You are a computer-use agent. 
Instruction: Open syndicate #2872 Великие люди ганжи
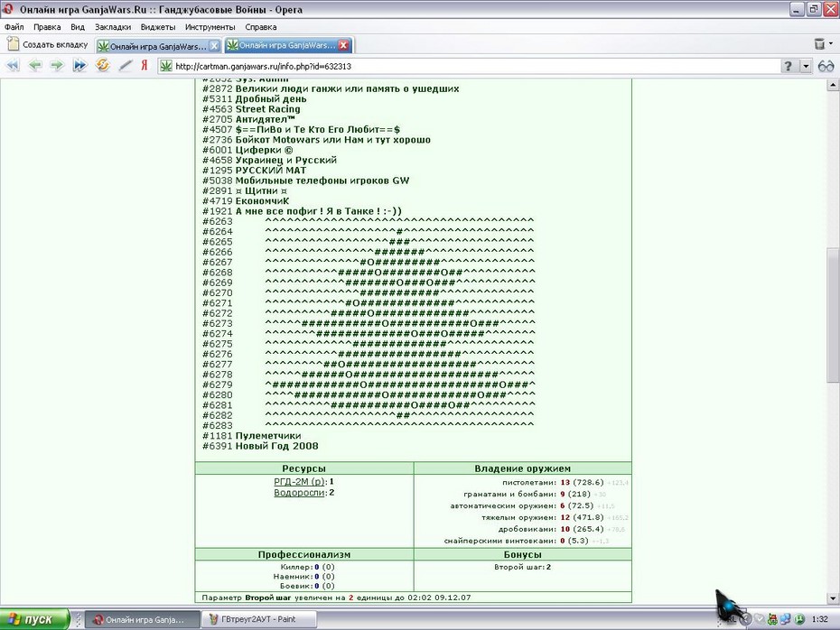tap(347, 88)
